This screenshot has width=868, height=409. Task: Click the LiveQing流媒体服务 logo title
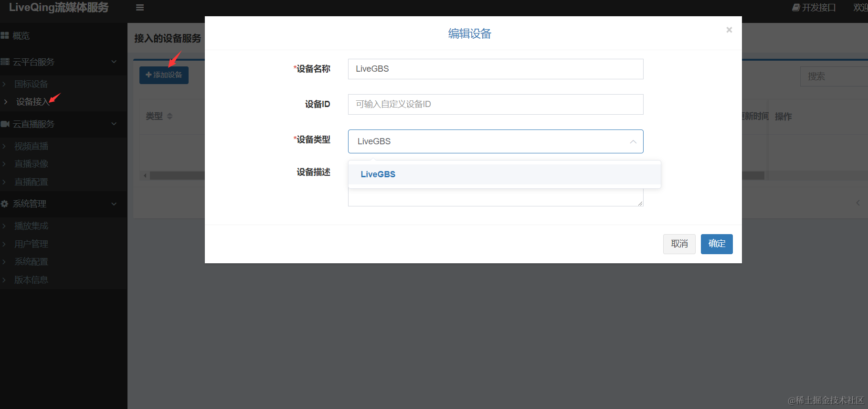tap(59, 8)
